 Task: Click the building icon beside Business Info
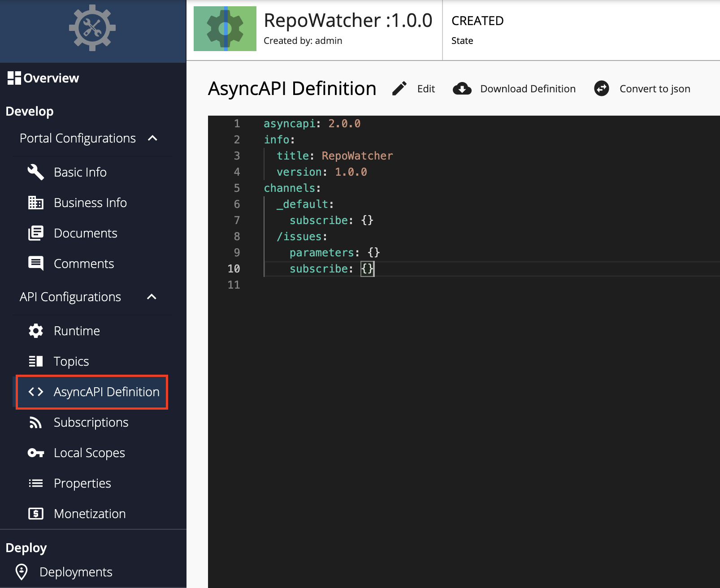click(x=36, y=203)
